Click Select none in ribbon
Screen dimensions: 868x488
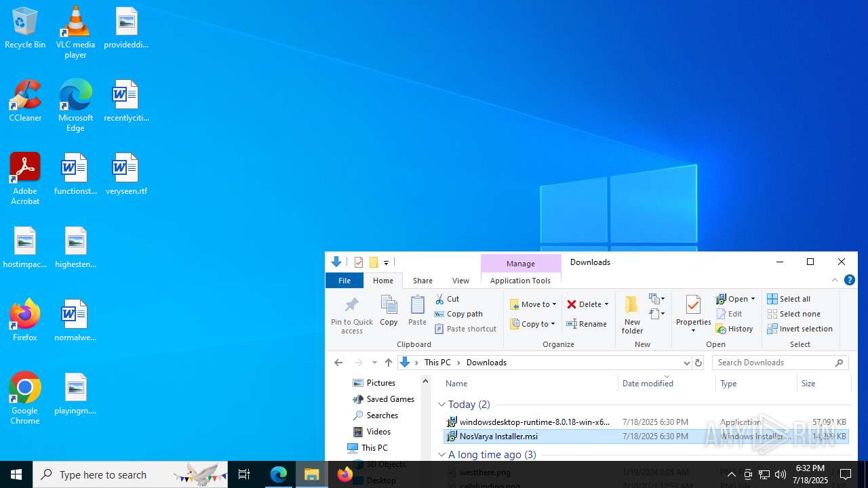tap(793, 314)
